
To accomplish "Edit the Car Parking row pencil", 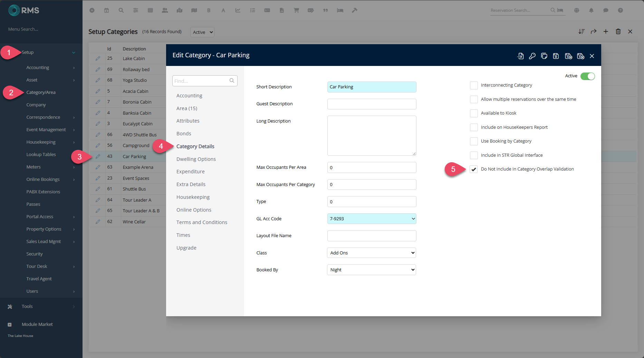I will click(98, 156).
